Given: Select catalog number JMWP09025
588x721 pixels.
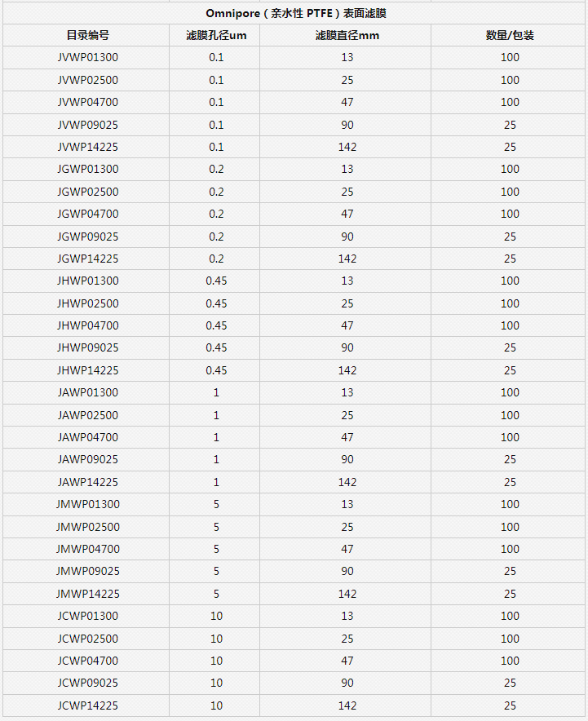Looking at the screenshot, I should 88,571.
